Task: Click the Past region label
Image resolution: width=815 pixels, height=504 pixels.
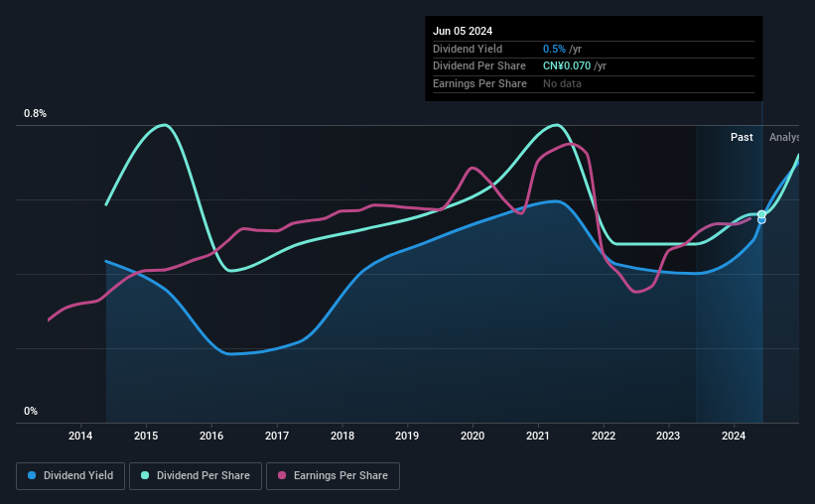Action: (x=742, y=137)
